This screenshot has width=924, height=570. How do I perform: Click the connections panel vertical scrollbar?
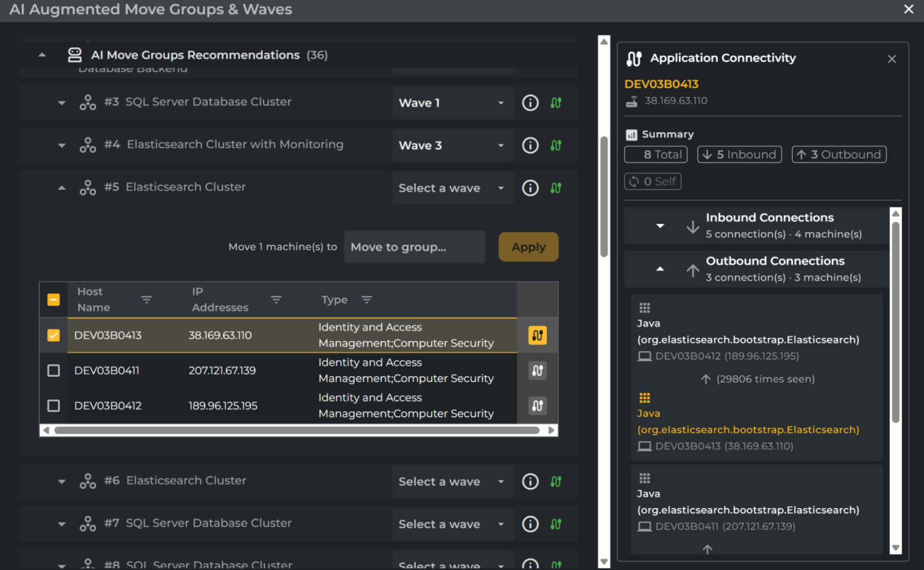[896, 323]
